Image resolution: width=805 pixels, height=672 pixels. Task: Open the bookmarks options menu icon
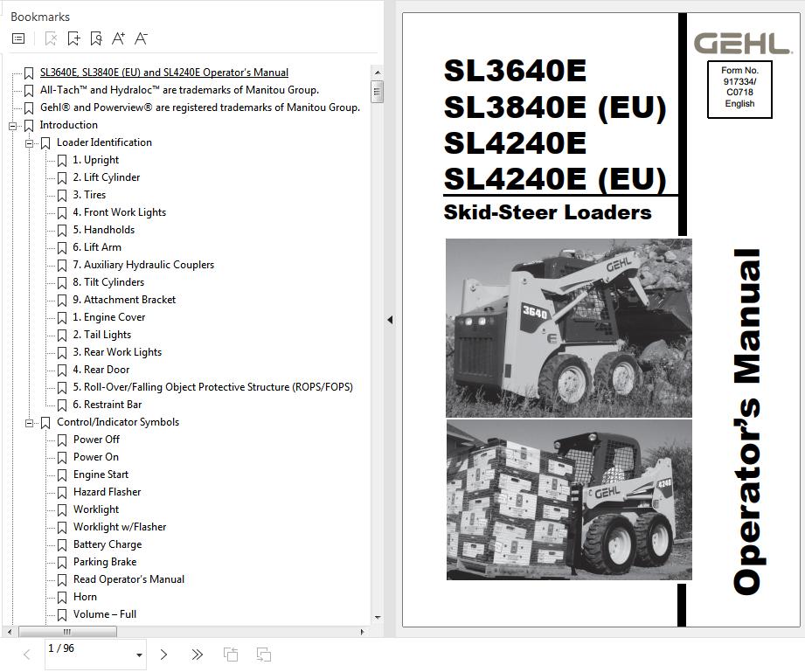(x=18, y=38)
